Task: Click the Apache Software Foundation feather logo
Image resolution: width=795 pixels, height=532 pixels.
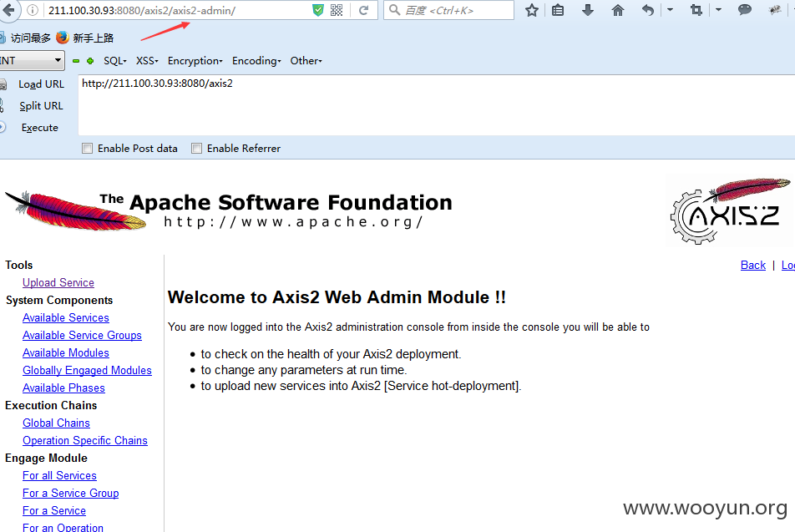Action: (76, 211)
